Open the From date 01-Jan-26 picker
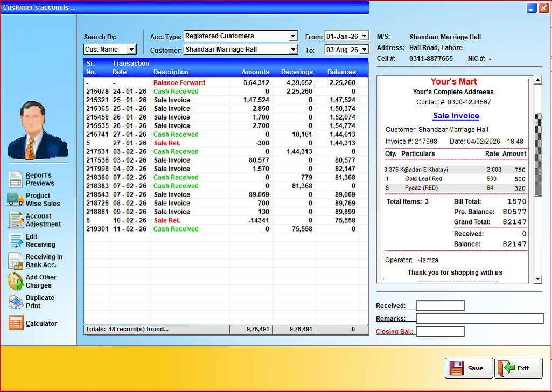The image size is (552, 392). (x=365, y=36)
